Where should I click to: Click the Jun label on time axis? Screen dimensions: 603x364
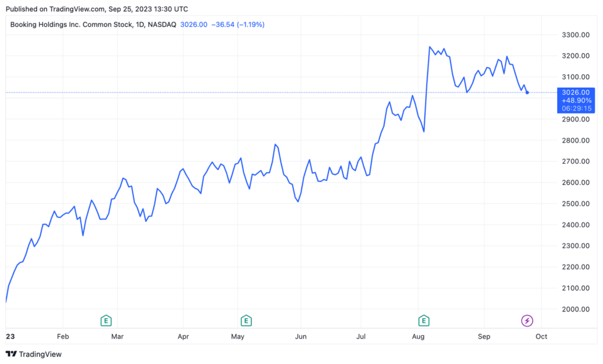(x=301, y=337)
